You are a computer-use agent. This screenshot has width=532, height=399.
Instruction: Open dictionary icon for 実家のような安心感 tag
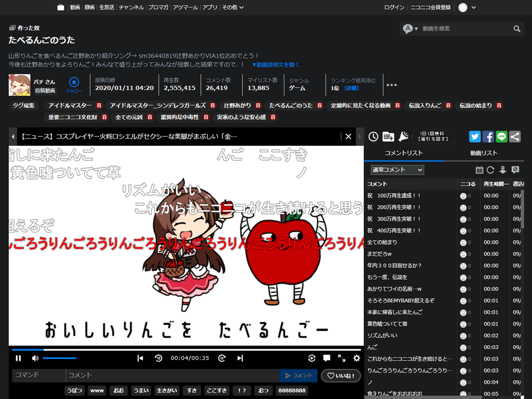pyautogui.click(x=273, y=117)
